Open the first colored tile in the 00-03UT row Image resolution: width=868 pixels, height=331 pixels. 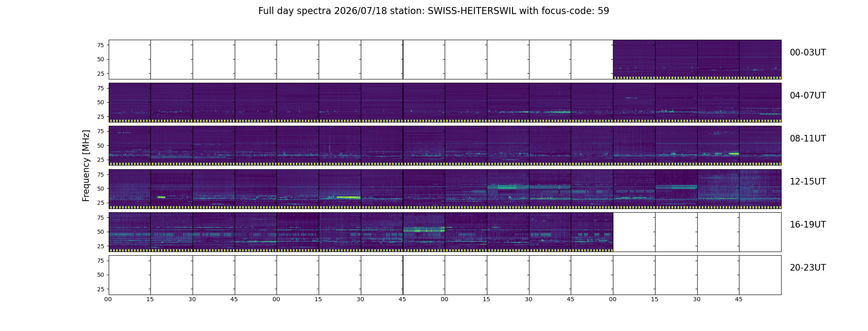point(634,60)
